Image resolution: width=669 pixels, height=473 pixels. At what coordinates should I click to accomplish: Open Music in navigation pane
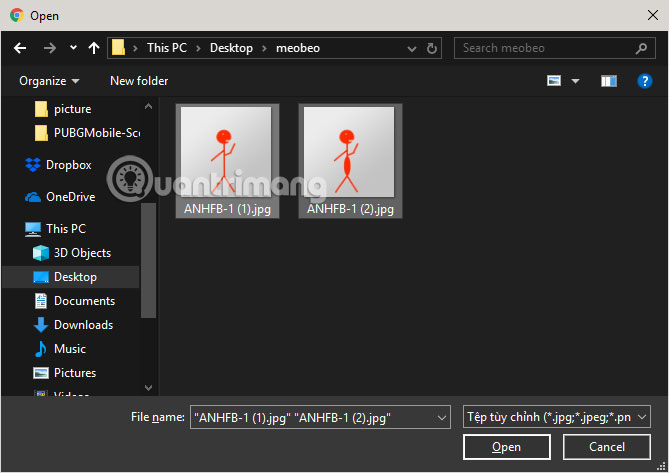pyautogui.click(x=70, y=349)
